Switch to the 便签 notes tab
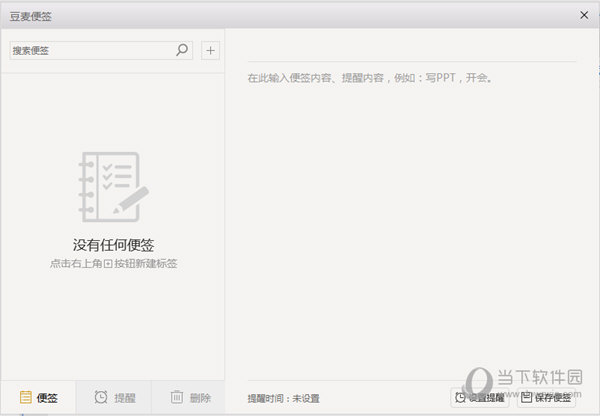 (38, 397)
